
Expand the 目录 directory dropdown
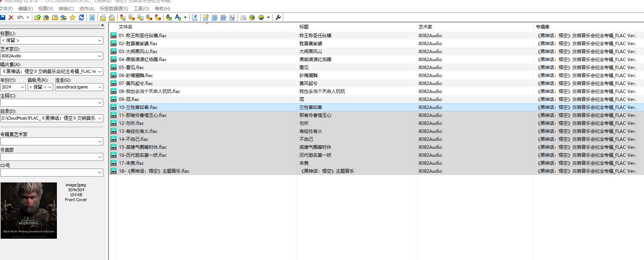[100, 118]
